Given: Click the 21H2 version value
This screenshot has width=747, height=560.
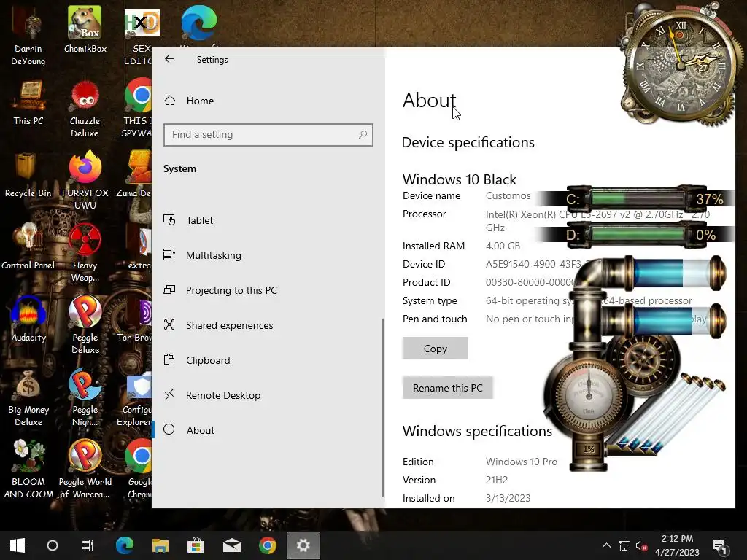Looking at the screenshot, I should click(x=496, y=480).
